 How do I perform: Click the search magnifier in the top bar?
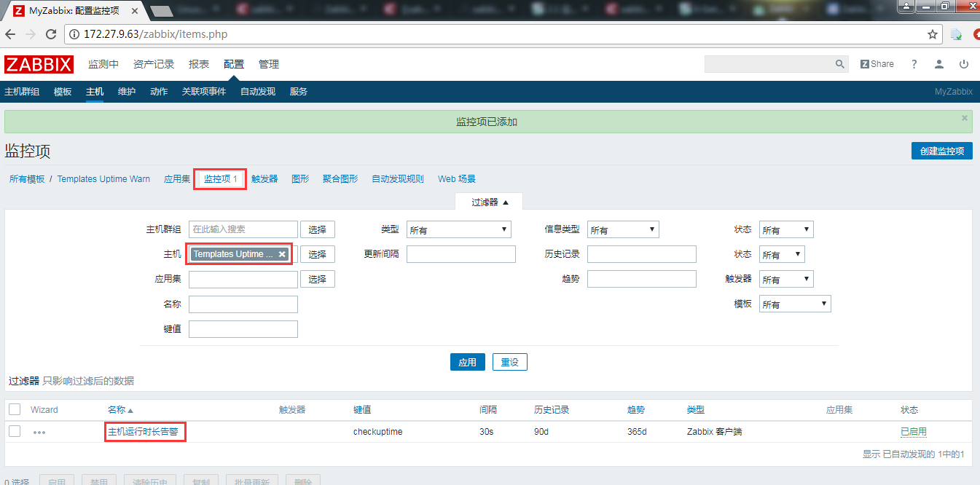(839, 64)
